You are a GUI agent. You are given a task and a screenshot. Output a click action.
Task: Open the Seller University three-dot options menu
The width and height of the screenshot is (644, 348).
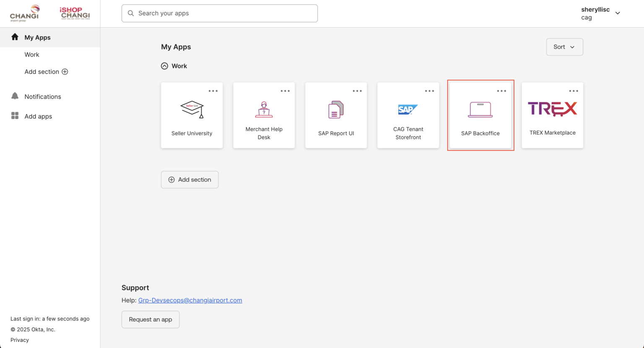tap(213, 91)
